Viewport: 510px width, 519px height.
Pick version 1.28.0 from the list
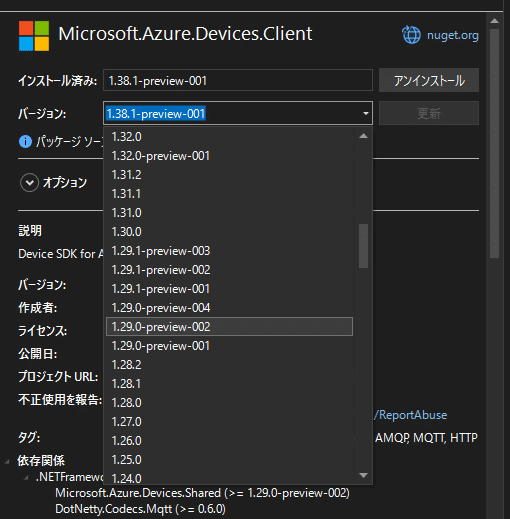point(229,403)
